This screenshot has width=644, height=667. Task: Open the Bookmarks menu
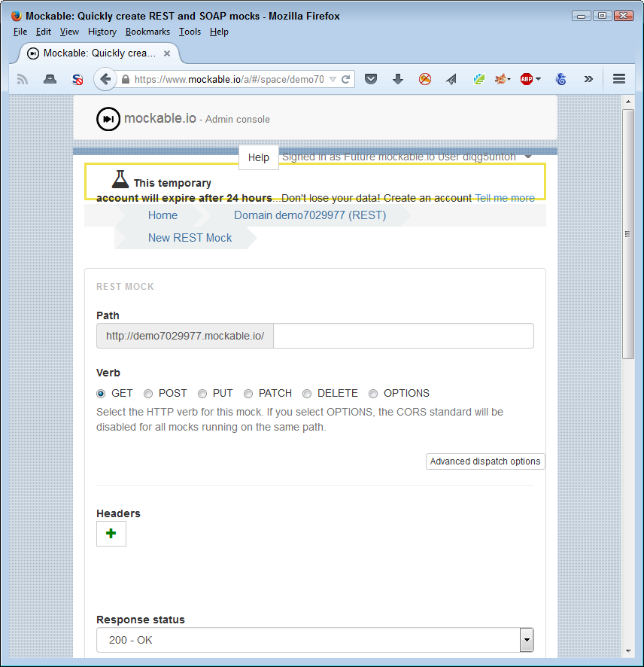pyautogui.click(x=147, y=32)
